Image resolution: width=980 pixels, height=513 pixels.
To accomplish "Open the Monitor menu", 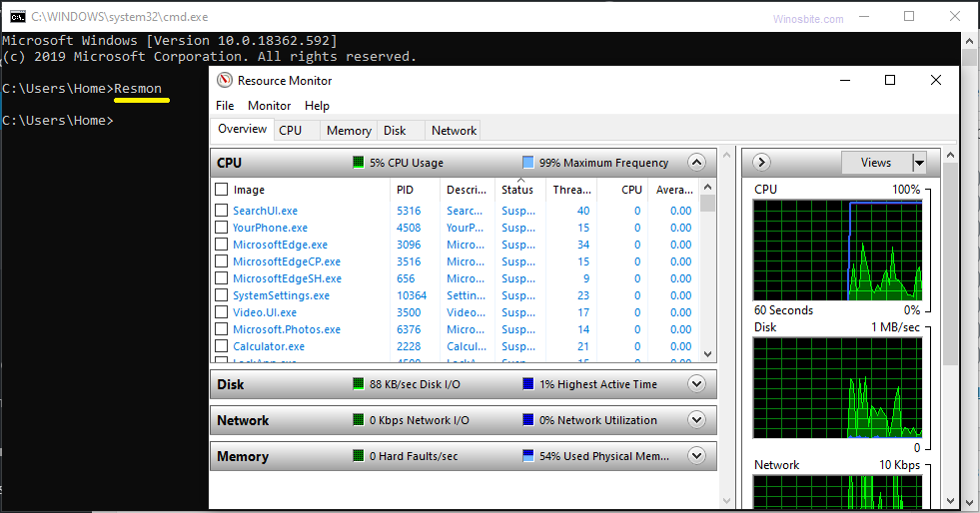I will click(269, 106).
